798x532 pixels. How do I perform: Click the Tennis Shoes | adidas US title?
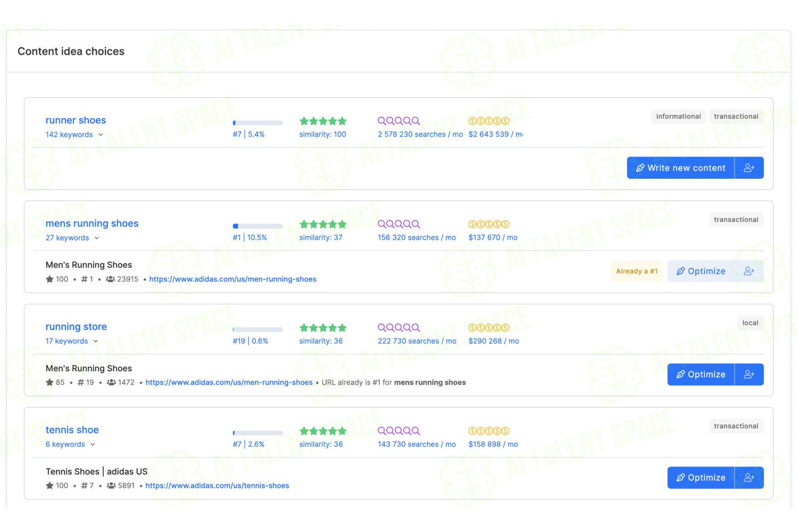(x=96, y=471)
